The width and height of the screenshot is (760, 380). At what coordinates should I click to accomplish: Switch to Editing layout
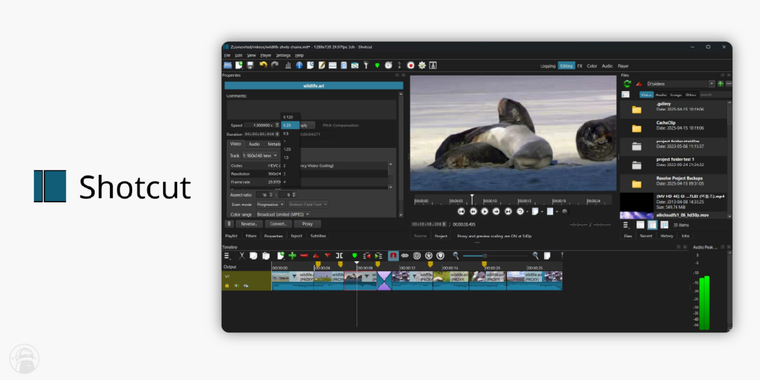pyautogui.click(x=566, y=65)
